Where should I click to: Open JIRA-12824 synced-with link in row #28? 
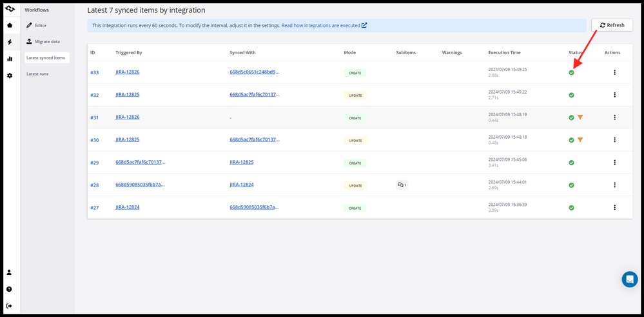pyautogui.click(x=242, y=185)
